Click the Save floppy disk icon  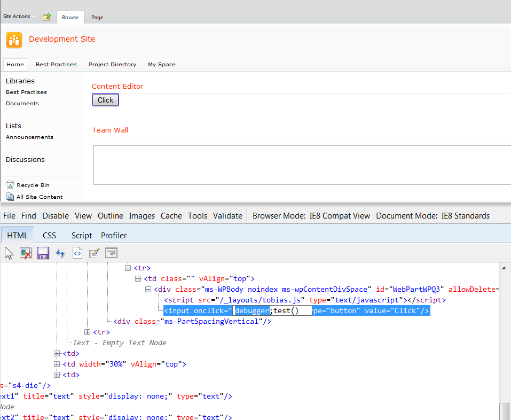[43, 253]
